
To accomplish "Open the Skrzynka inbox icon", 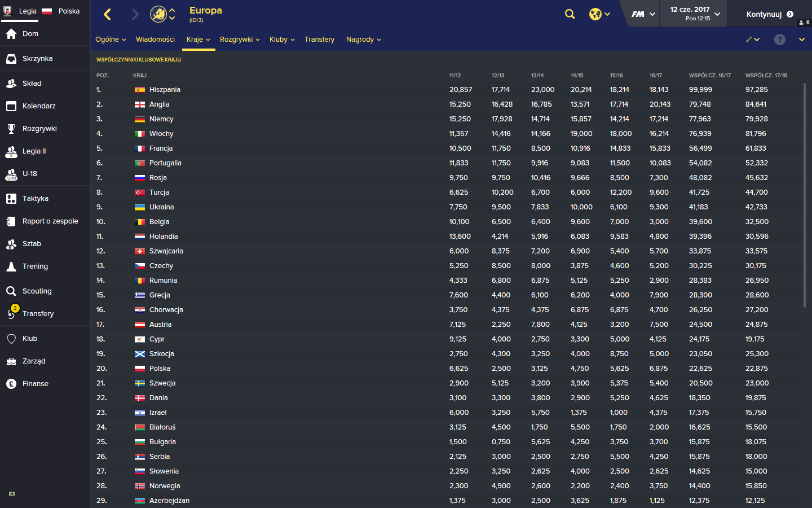I will 11,59.
